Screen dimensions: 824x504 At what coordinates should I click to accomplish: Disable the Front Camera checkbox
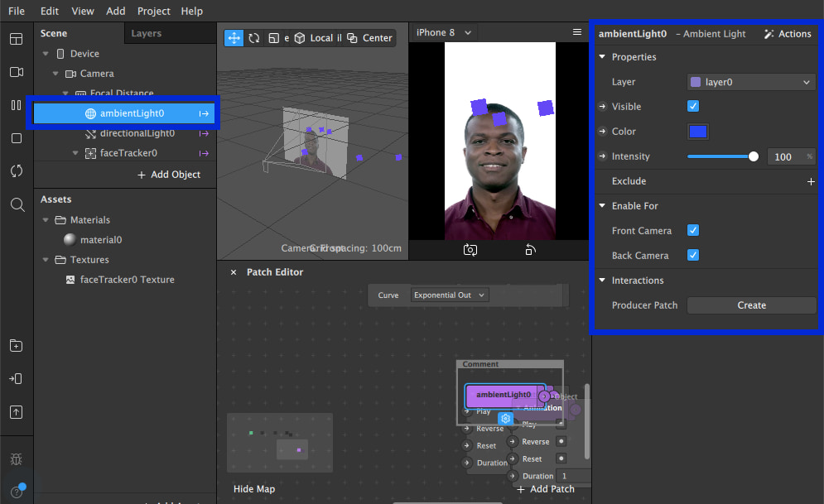pyautogui.click(x=693, y=231)
